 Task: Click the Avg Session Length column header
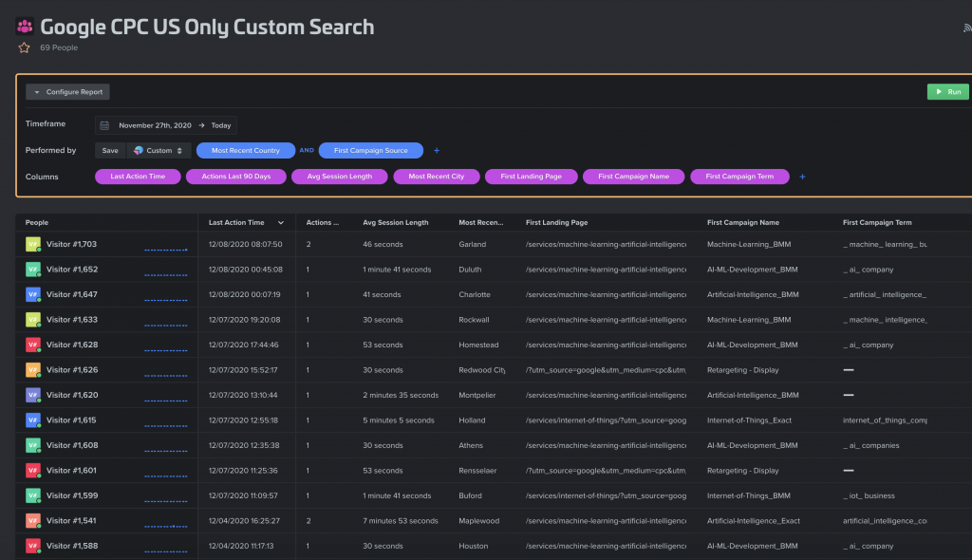pos(396,223)
